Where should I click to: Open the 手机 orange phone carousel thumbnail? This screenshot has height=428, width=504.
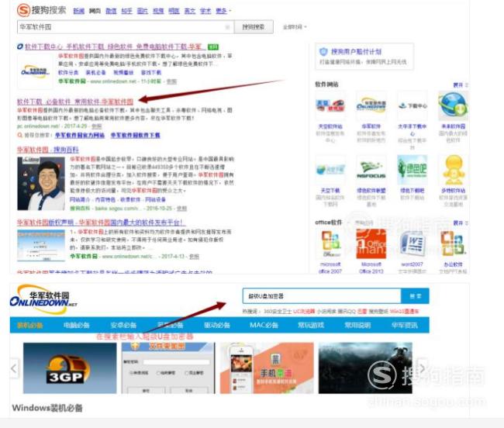click(x=267, y=368)
